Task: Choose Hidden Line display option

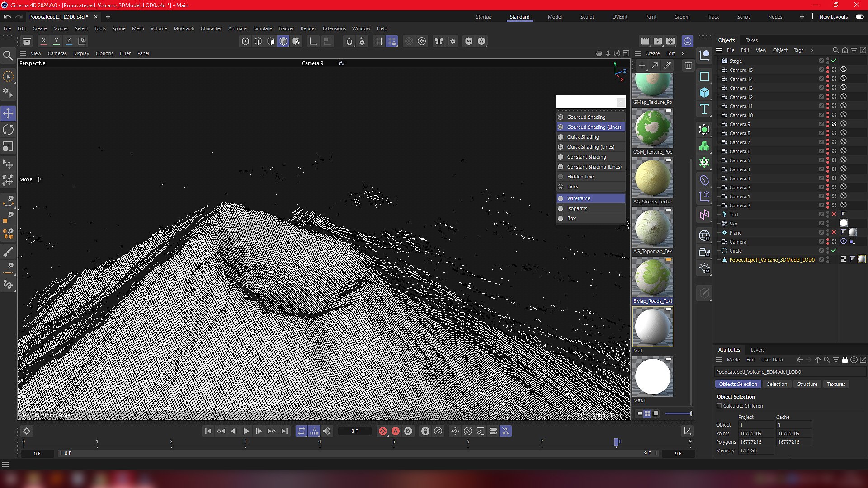Action: point(591,177)
